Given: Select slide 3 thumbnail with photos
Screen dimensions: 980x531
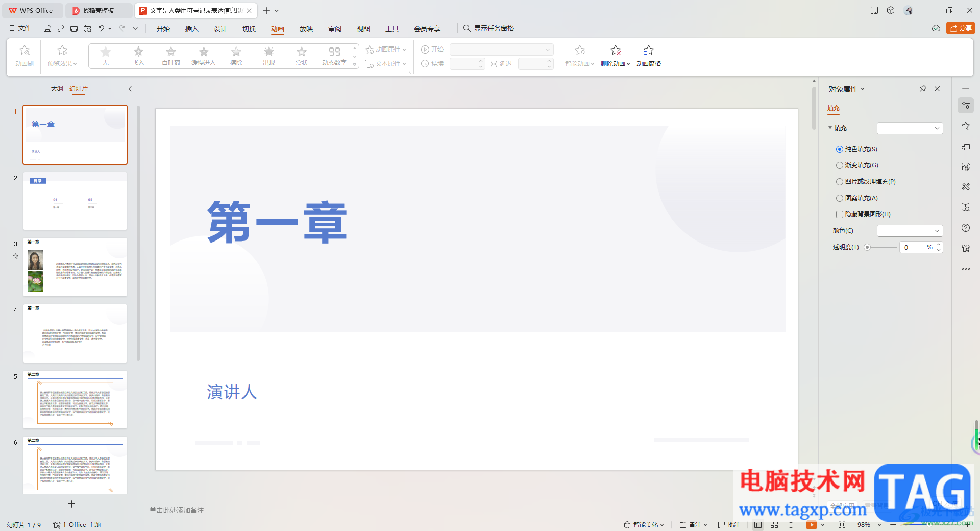Looking at the screenshot, I should click(75, 267).
